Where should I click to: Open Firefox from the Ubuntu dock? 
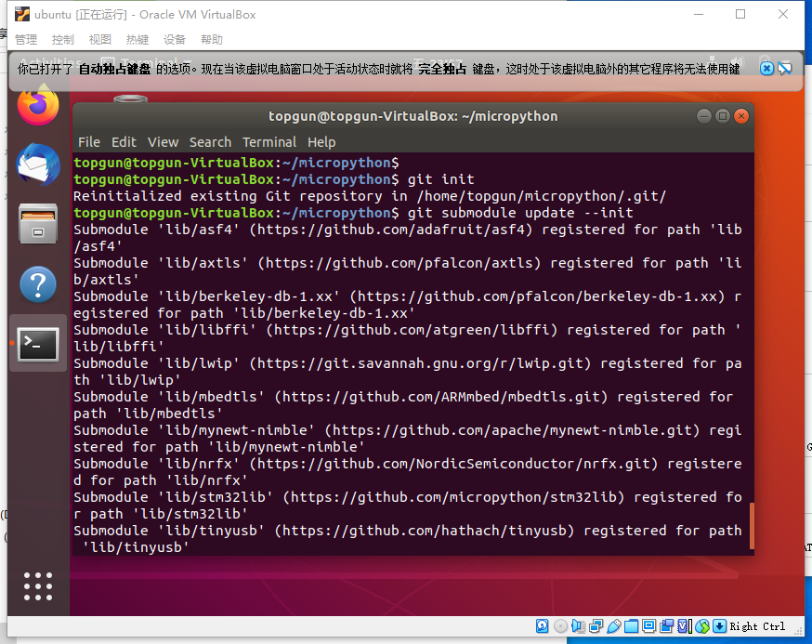pos(38,105)
